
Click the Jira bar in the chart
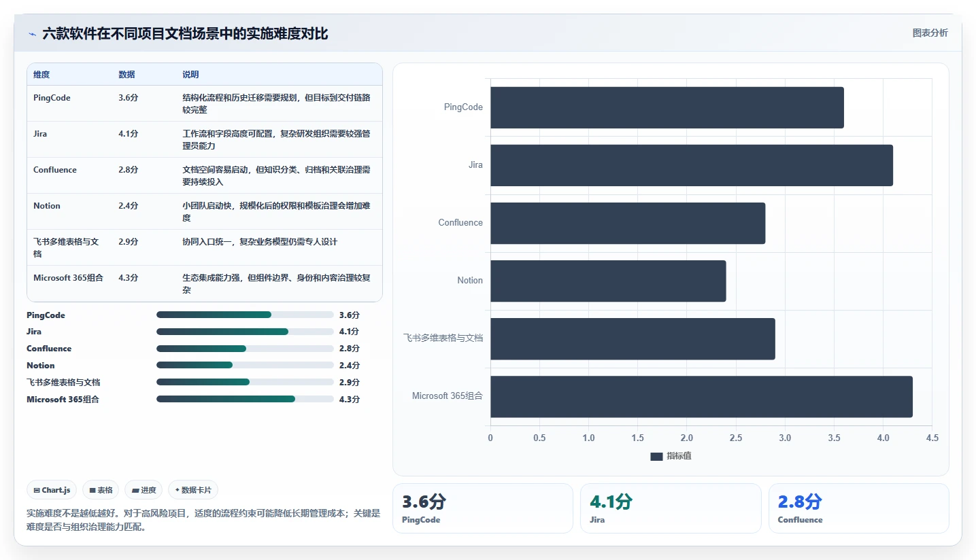pos(692,165)
